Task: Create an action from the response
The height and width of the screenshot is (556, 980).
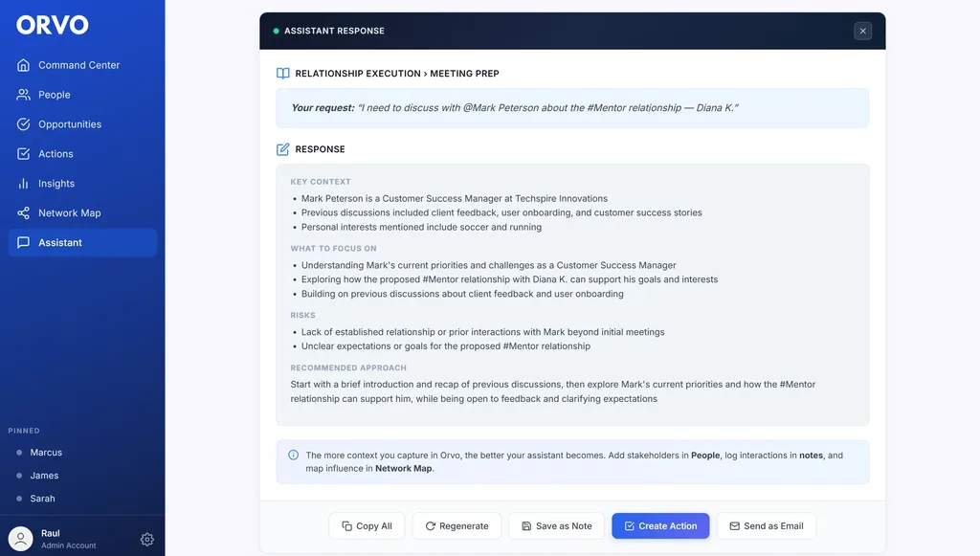Action: (x=660, y=525)
